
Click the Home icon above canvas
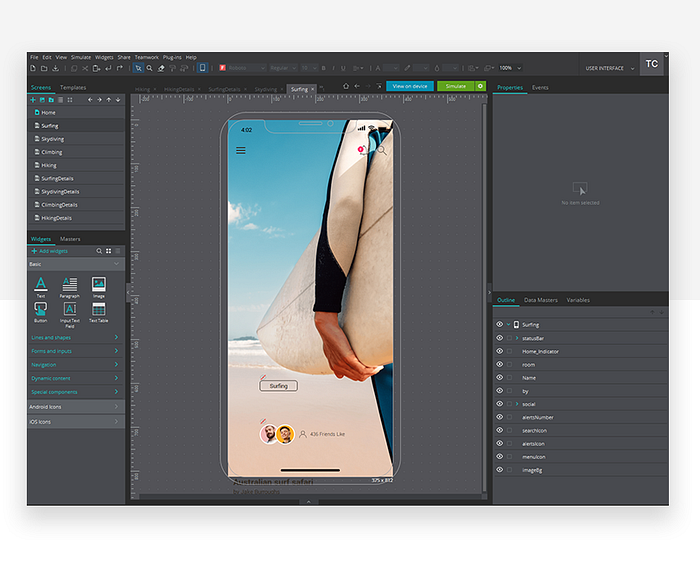coord(346,86)
